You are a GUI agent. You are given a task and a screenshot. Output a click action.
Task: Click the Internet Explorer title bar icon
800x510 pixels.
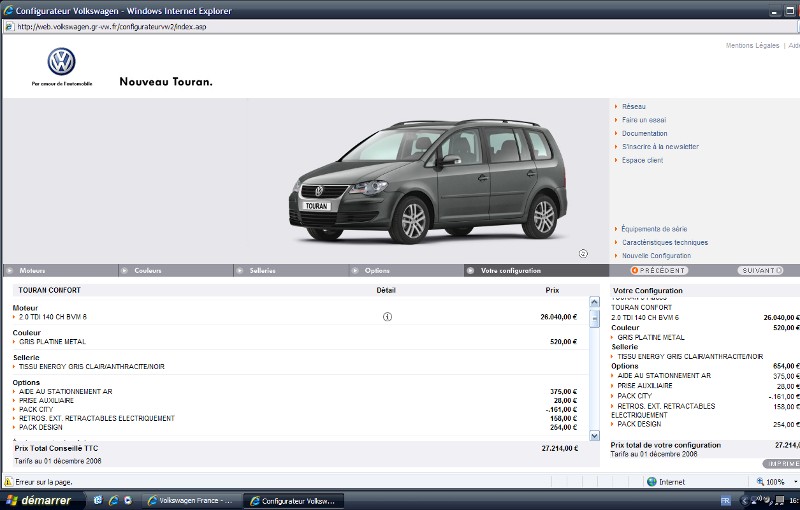pyautogui.click(x=8, y=11)
